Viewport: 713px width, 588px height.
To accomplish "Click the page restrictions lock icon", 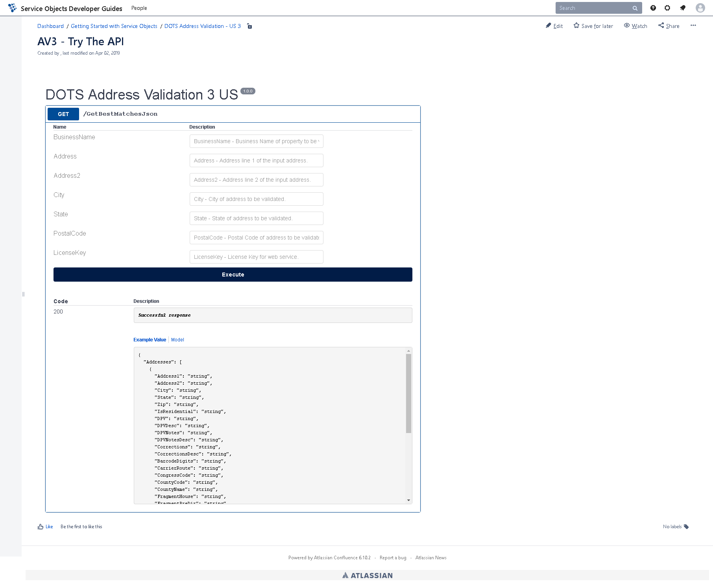I will (x=249, y=26).
